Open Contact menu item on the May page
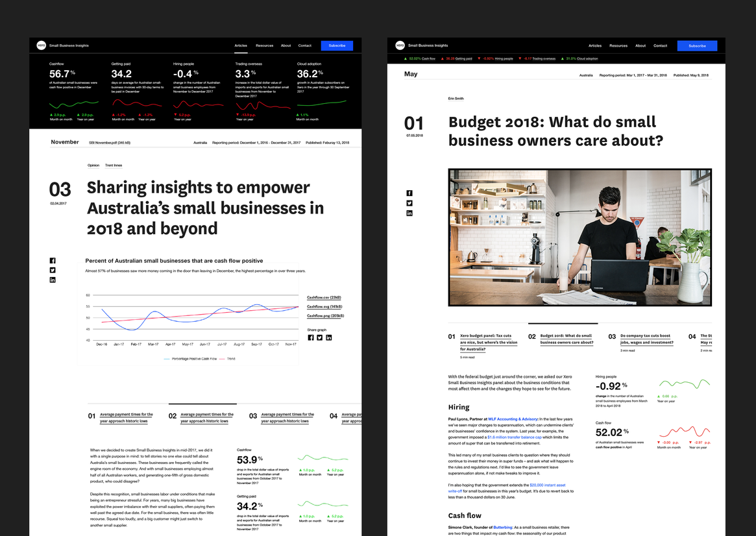The width and height of the screenshot is (756, 536). (660, 46)
